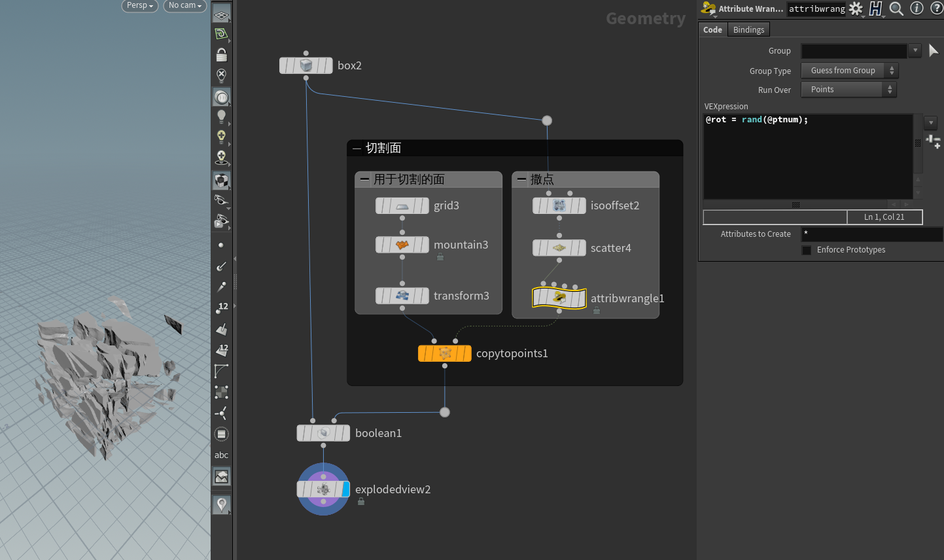The height and width of the screenshot is (560, 944).
Task: Click the single dot display points icon
Action: click(221, 245)
